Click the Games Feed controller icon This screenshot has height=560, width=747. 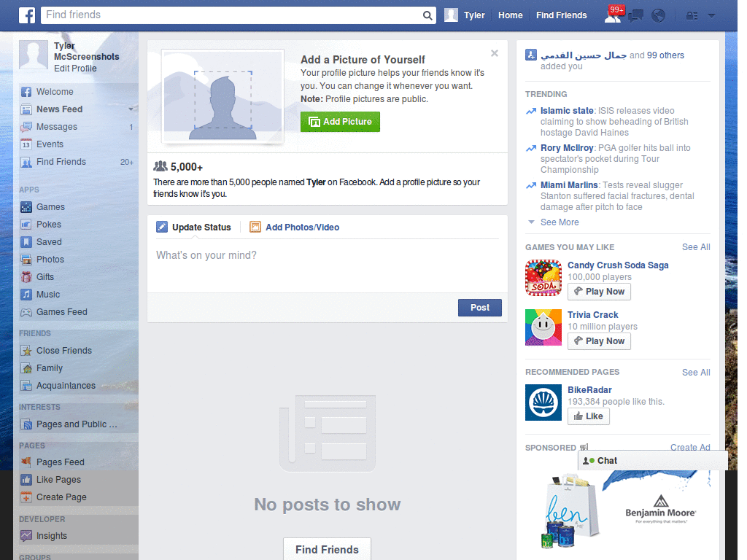coord(26,312)
